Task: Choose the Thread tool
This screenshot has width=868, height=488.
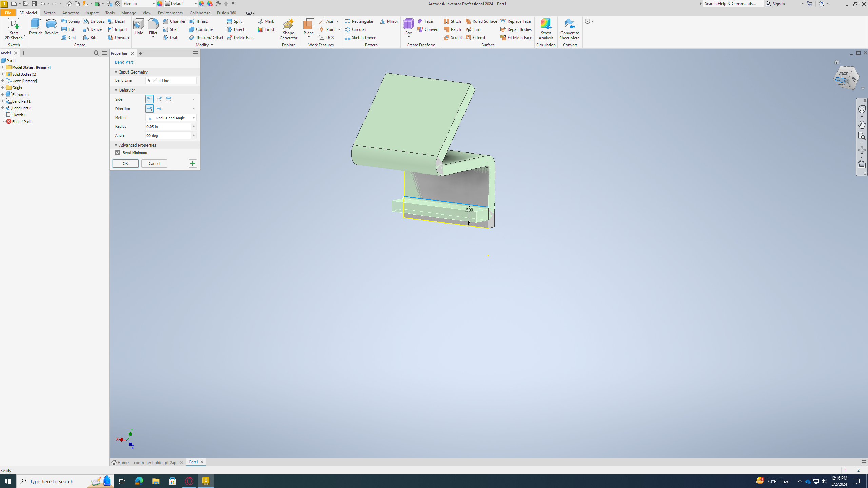Action: tap(199, 21)
